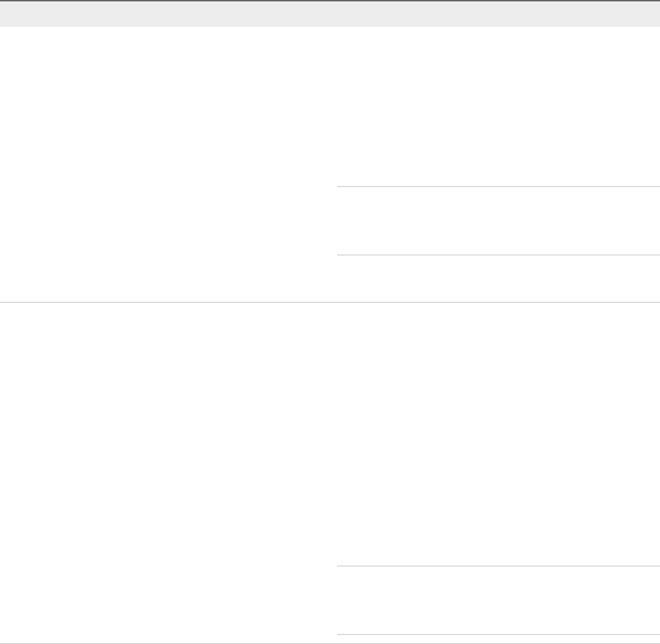Click the first short divider in the right column
The image size is (660, 644).
tap(498, 187)
